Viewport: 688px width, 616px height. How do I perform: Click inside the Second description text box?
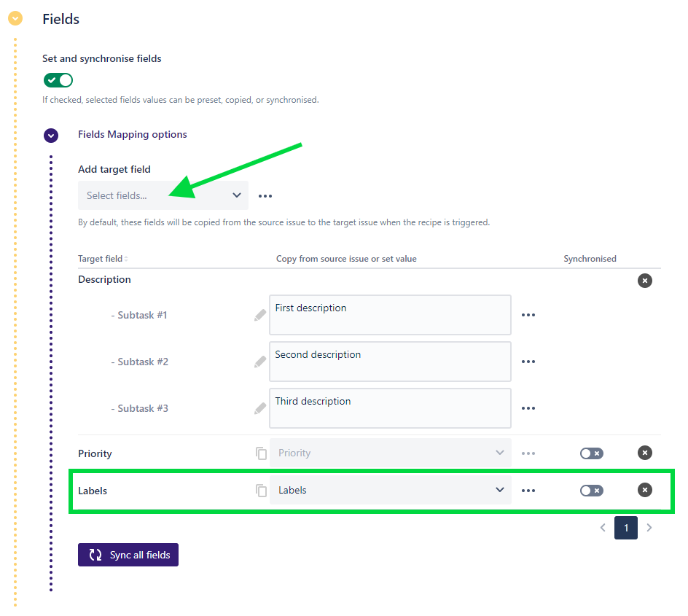(x=390, y=362)
